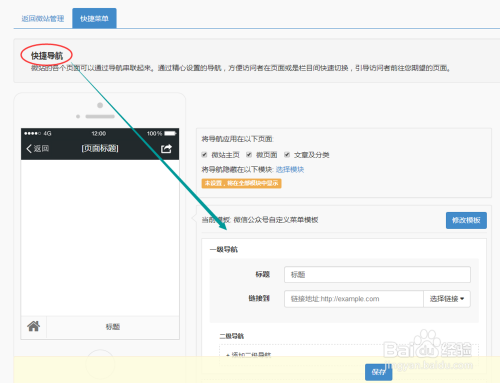
Task: Toggle the 文章及分类 checkbox
Action: pos(287,154)
